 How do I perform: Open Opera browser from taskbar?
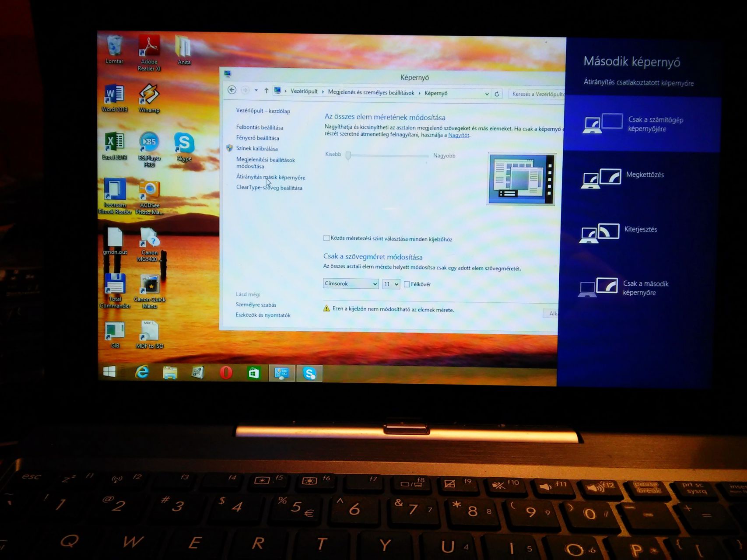coord(226,373)
